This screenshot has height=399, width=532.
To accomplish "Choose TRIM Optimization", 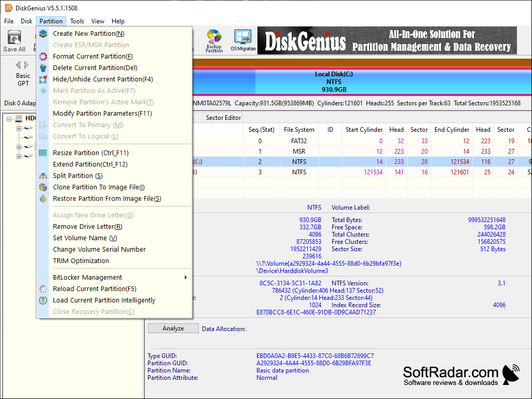I will click(114, 261).
